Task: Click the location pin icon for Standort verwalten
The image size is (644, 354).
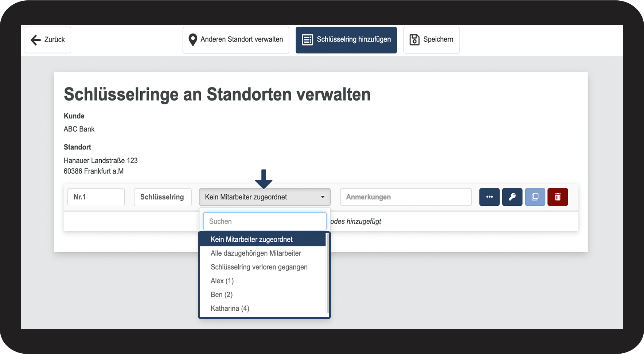Action: click(193, 39)
